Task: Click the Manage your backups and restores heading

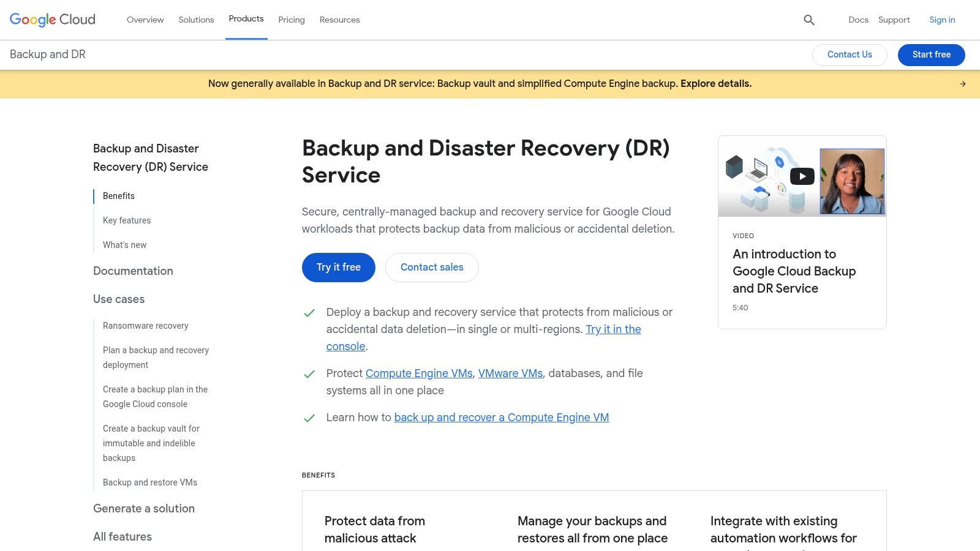Action: click(592, 530)
